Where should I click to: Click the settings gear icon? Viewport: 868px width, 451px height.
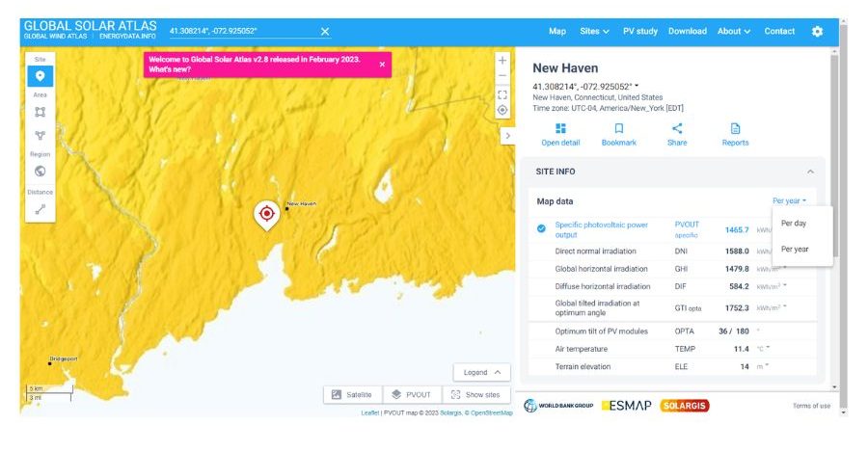(x=817, y=31)
